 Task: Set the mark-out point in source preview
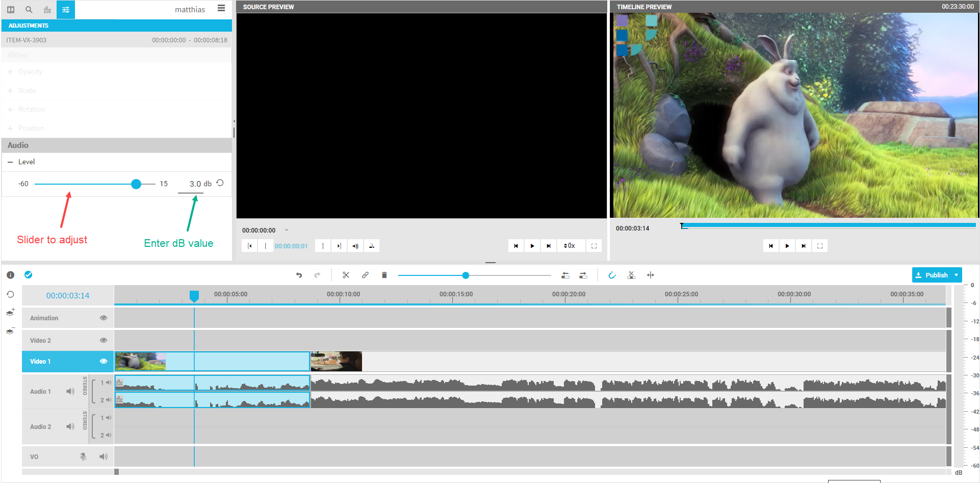coord(323,246)
